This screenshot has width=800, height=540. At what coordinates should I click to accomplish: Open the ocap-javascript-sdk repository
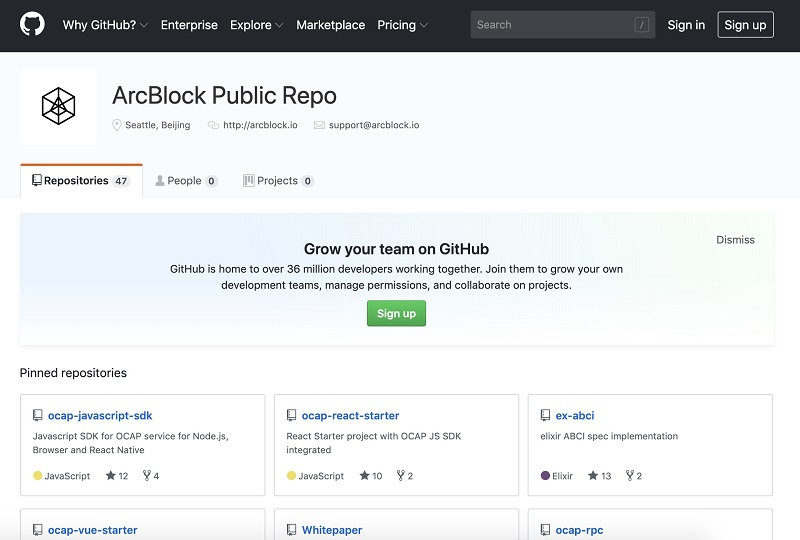(x=100, y=415)
